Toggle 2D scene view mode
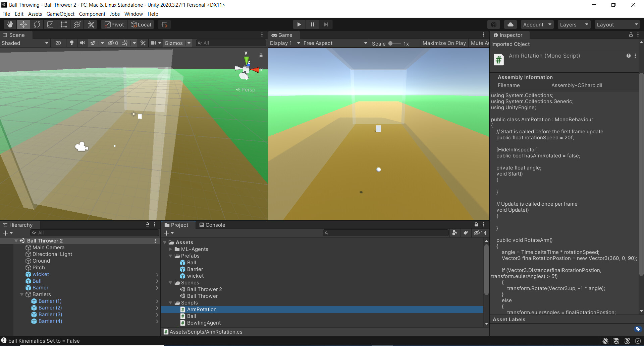This screenshot has height=346, width=644. point(58,43)
